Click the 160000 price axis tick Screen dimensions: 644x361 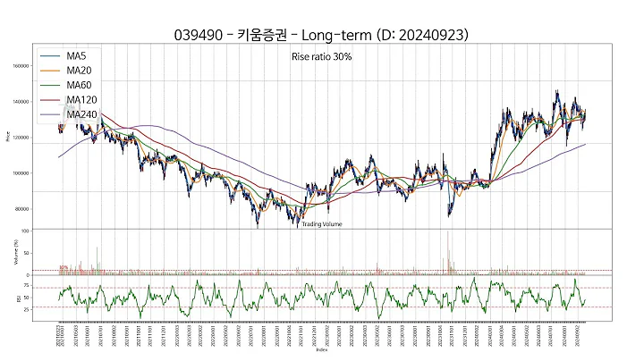[21, 65]
